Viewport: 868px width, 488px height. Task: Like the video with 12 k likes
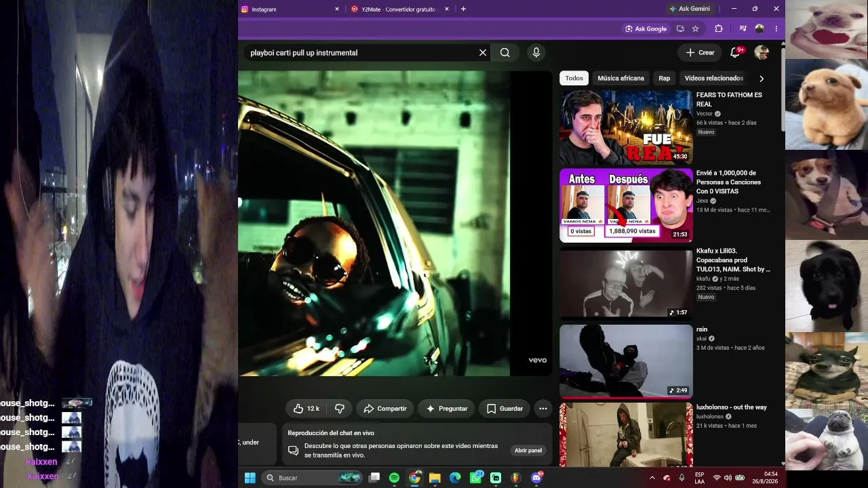[x=306, y=409]
